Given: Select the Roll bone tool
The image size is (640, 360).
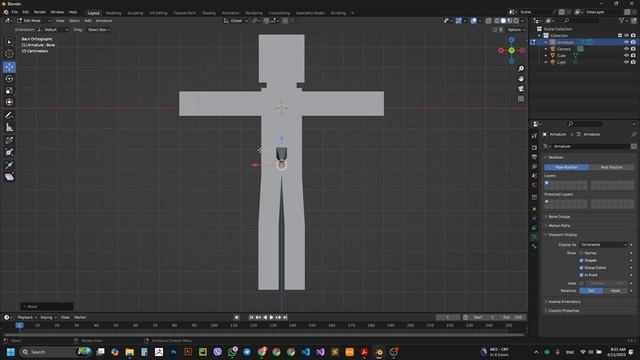Looking at the screenshot, I should (x=9, y=140).
